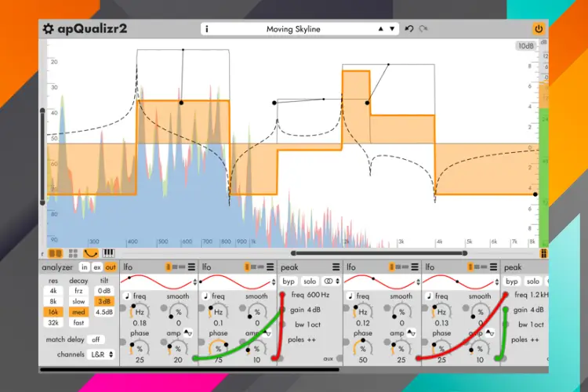
Task: Click the redo arrow icon
Action: 423,29
